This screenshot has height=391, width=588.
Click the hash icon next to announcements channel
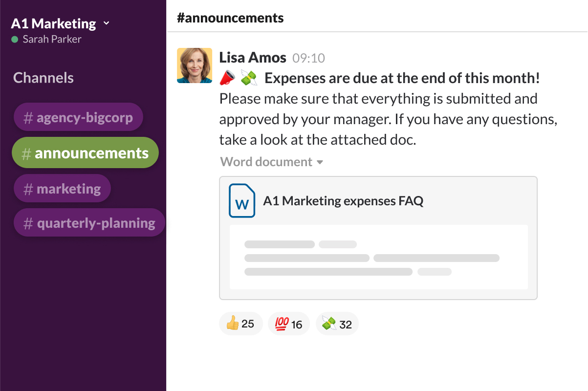pos(27,152)
